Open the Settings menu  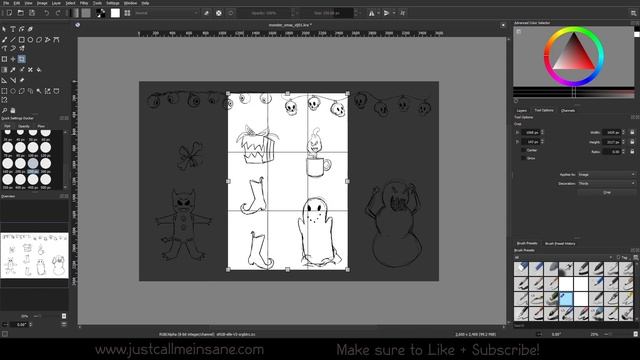point(113,3)
